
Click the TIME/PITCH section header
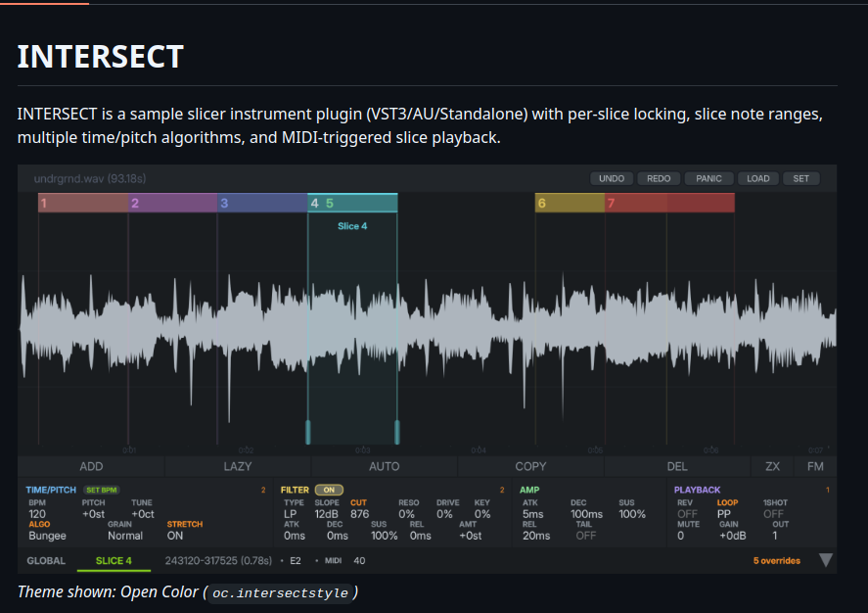coord(51,490)
